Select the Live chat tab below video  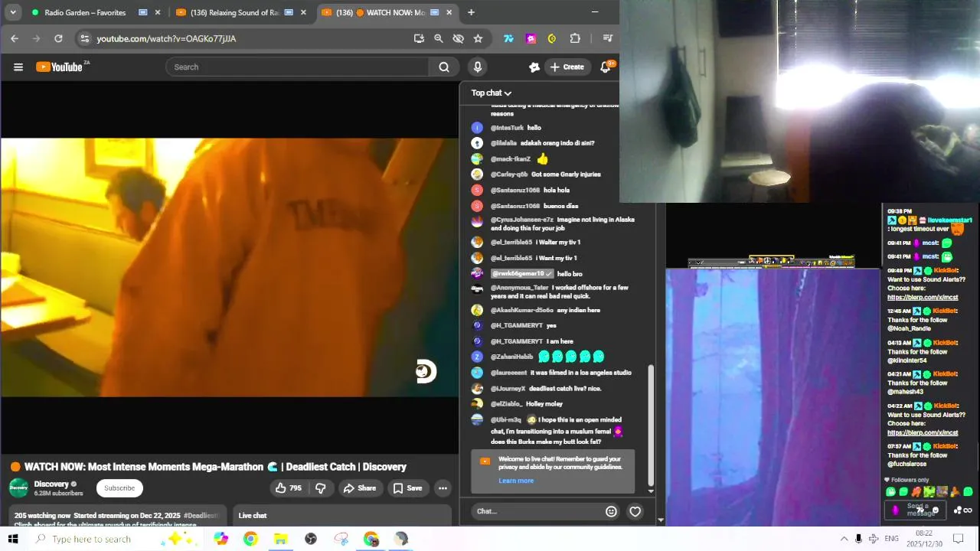coord(253,516)
